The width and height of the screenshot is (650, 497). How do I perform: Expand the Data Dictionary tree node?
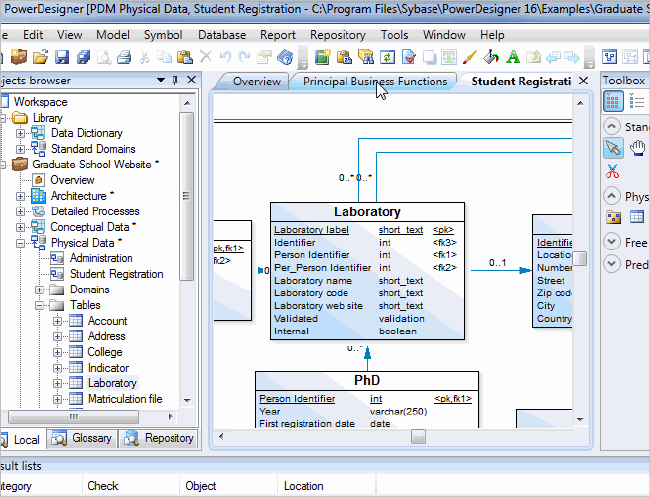coord(20,133)
